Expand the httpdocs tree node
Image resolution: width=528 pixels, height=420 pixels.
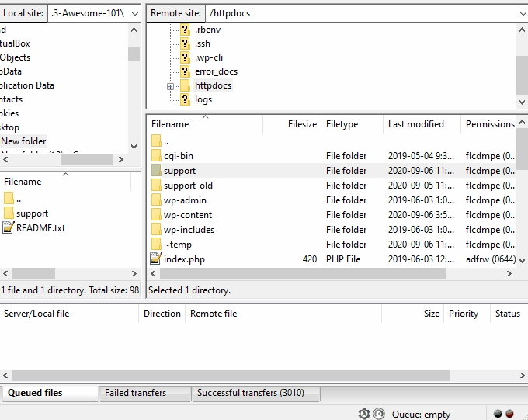pyautogui.click(x=170, y=86)
